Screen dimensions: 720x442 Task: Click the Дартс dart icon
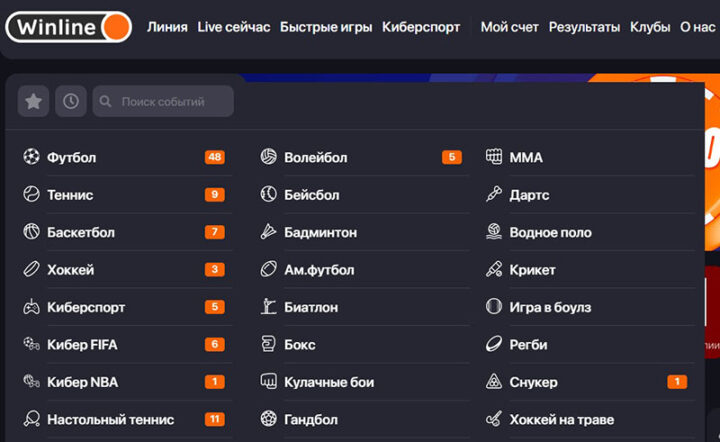coord(494,194)
